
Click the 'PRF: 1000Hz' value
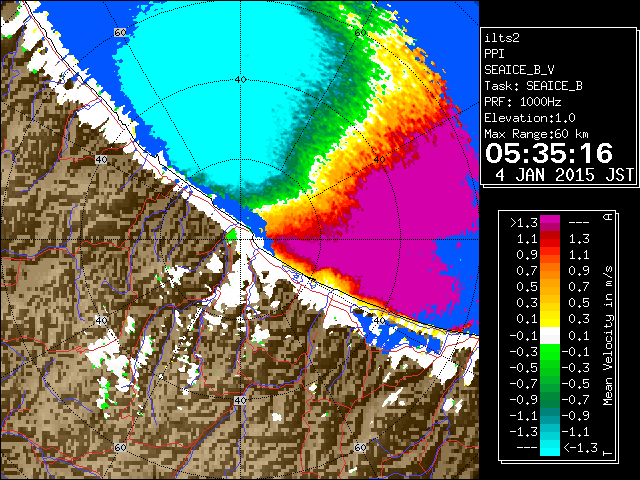523,102
